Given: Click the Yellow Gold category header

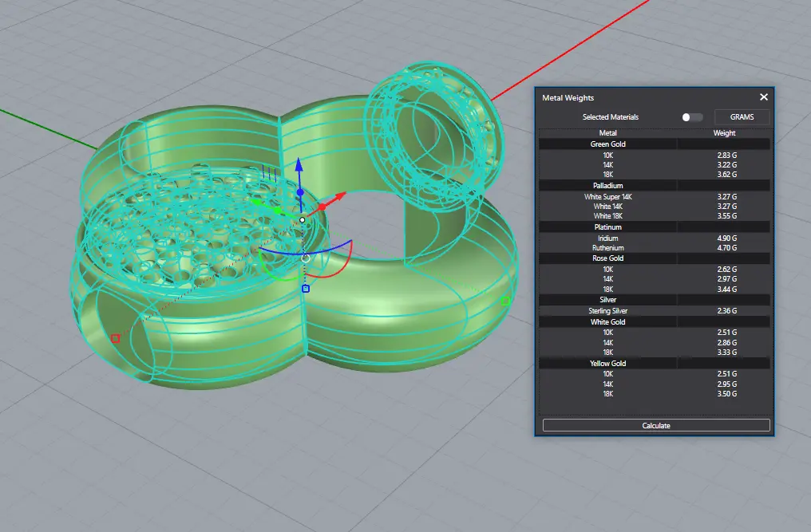Looking at the screenshot, I should [607, 364].
